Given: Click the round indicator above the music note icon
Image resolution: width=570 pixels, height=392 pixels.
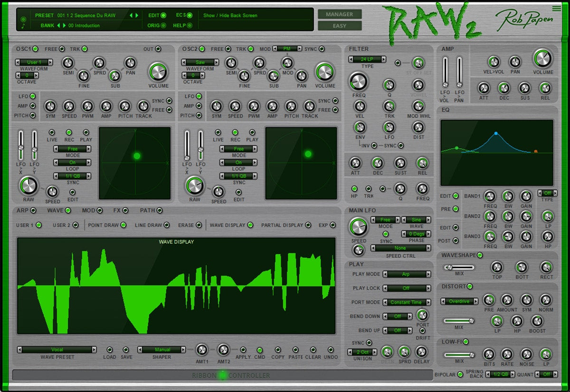Looking at the screenshot, I should point(23,19).
